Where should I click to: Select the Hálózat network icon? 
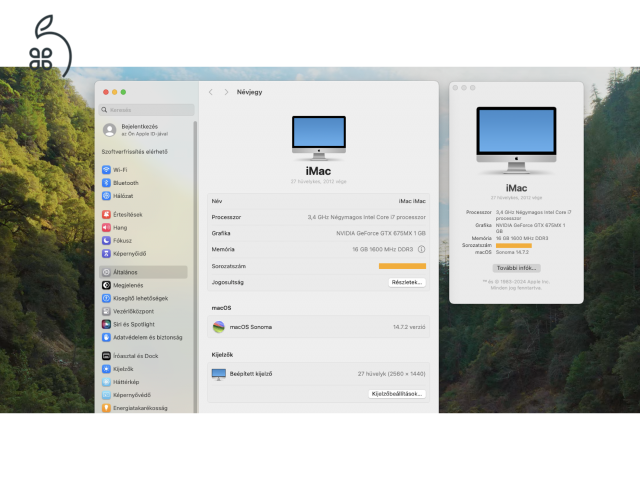point(106,196)
